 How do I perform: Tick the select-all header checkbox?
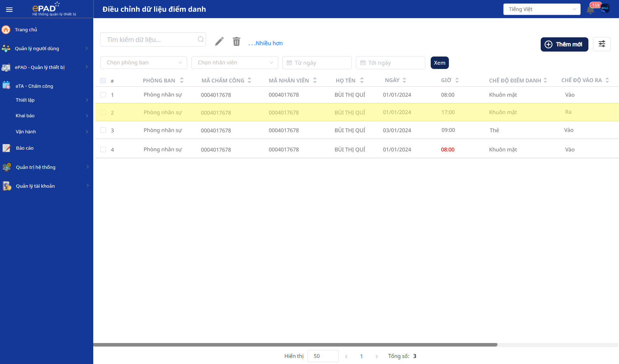[103, 81]
